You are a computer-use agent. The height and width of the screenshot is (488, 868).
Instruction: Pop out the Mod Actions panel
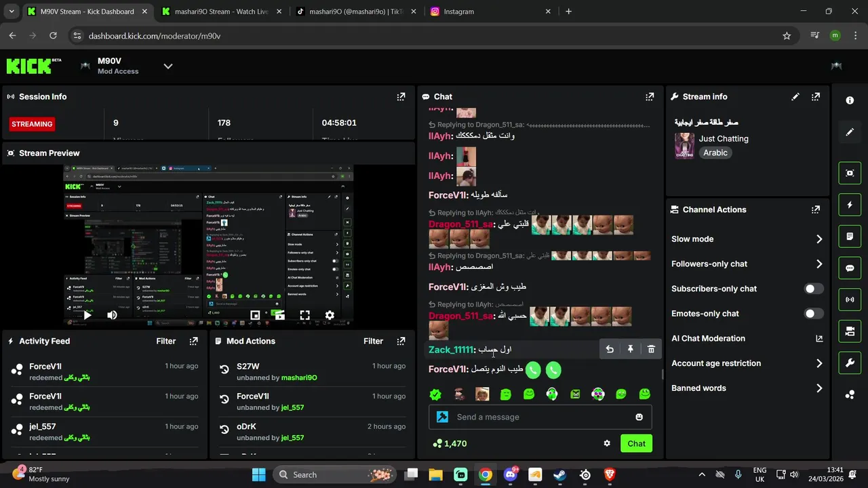[401, 341]
